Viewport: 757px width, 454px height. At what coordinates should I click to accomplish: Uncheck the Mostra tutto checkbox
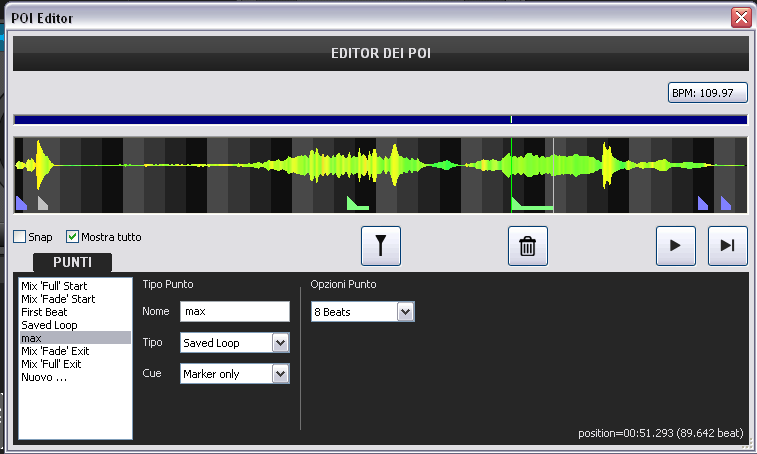coord(72,237)
